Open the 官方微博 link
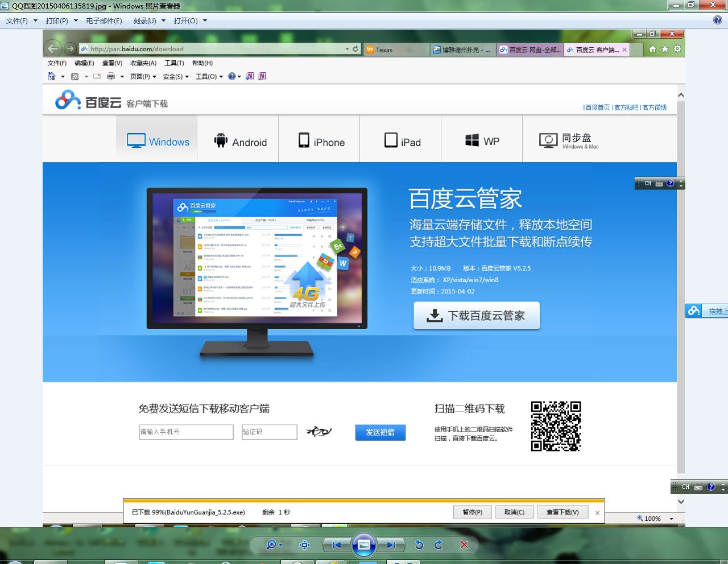This screenshot has height=564, width=728. coord(655,107)
